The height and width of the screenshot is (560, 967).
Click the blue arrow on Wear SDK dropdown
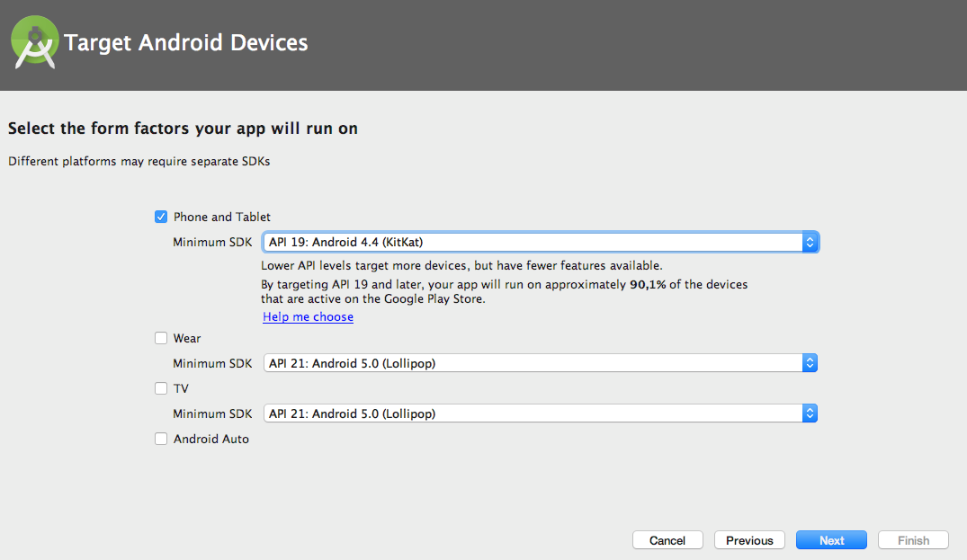[x=810, y=364]
